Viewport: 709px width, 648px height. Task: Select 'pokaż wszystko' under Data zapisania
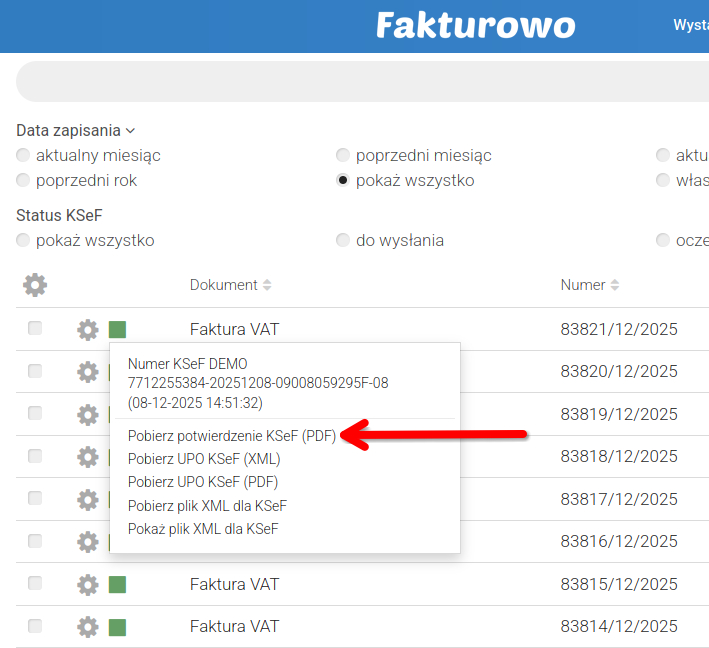tap(343, 180)
